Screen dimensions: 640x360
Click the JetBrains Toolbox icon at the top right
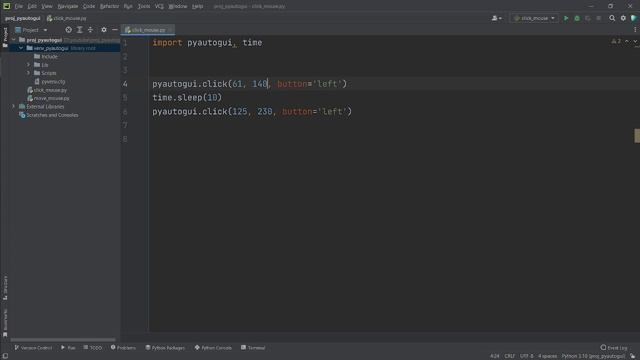pyautogui.click(x=633, y=18)
